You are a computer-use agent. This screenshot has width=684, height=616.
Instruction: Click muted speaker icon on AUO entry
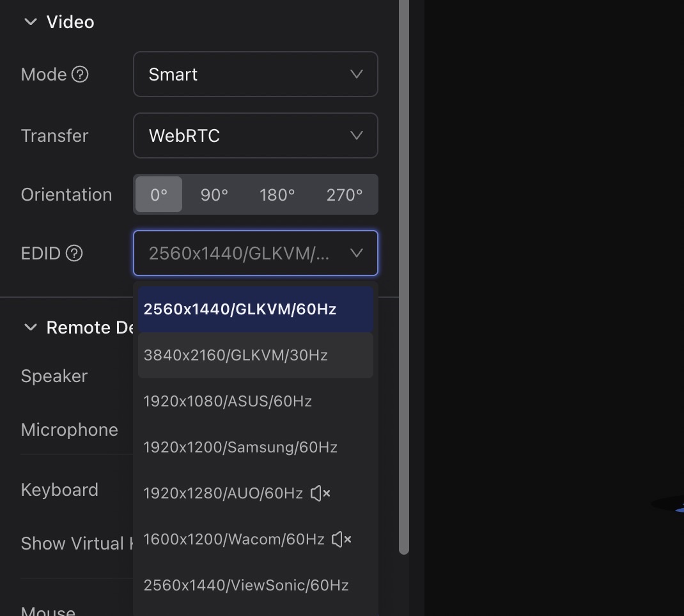click(320, 493)
